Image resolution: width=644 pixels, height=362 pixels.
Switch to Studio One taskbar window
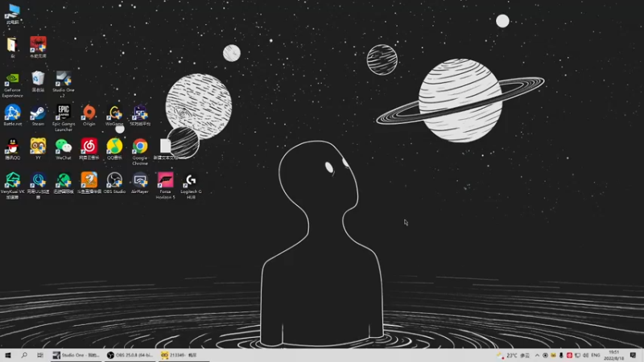coord(76,355)
